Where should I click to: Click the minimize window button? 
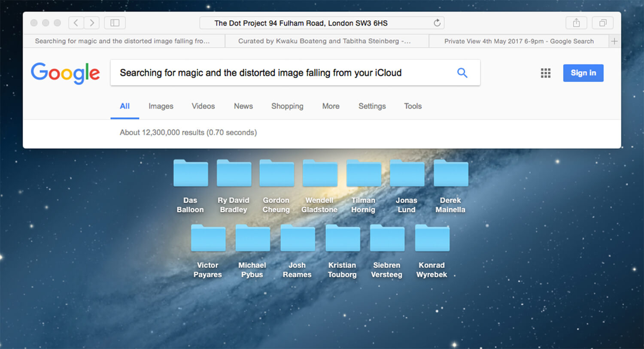coord(46,23)
